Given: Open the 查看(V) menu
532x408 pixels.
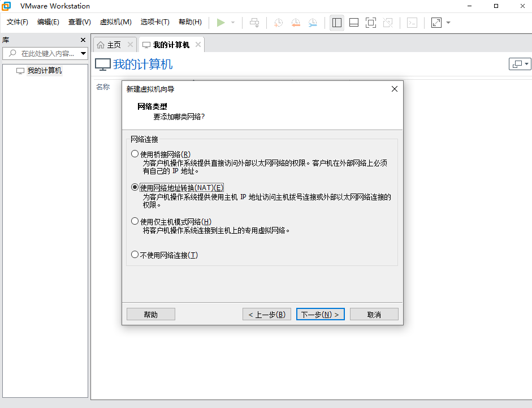Looking at the screenshot, I should coord(79,22).
